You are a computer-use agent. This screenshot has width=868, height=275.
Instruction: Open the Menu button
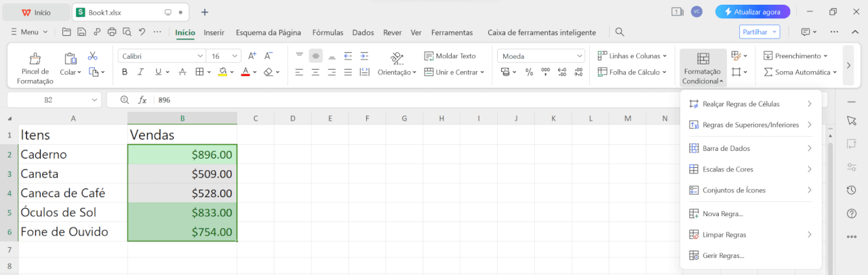coord(29,32)
